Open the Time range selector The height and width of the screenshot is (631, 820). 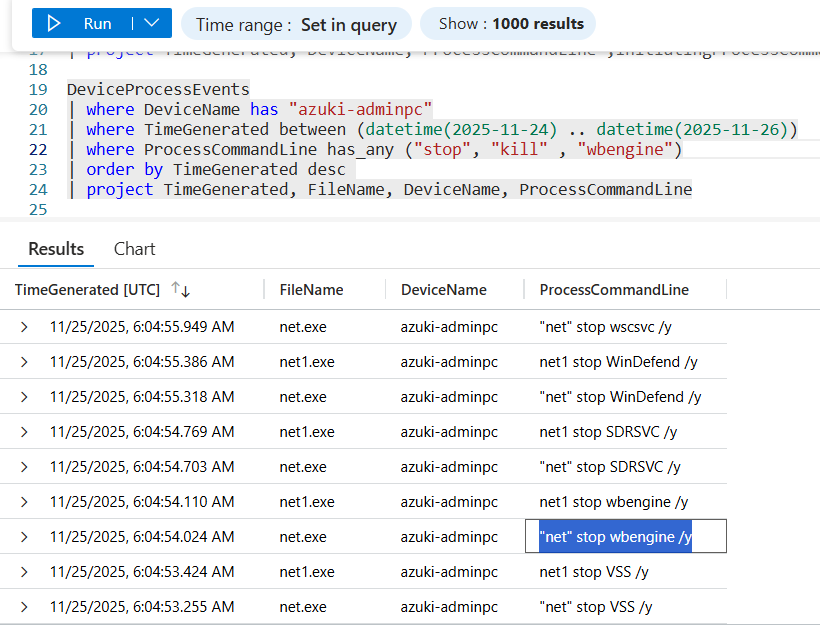[x=296, y=25]
